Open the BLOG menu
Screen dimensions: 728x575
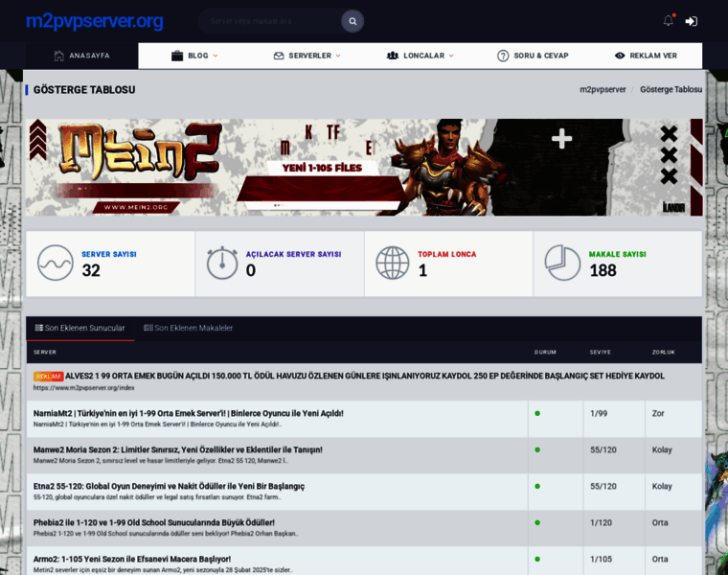pos(194,56)
